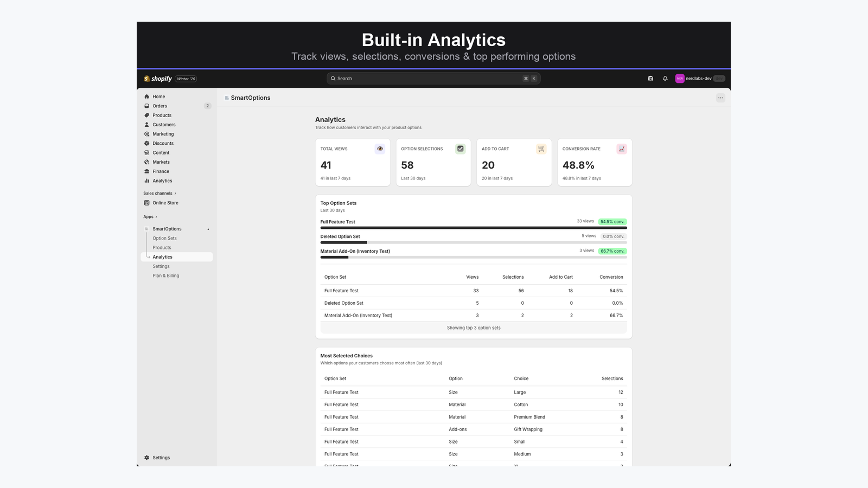The image size is (868, 488).
Task: Expand the Apps section
Action: pos(150,216)
